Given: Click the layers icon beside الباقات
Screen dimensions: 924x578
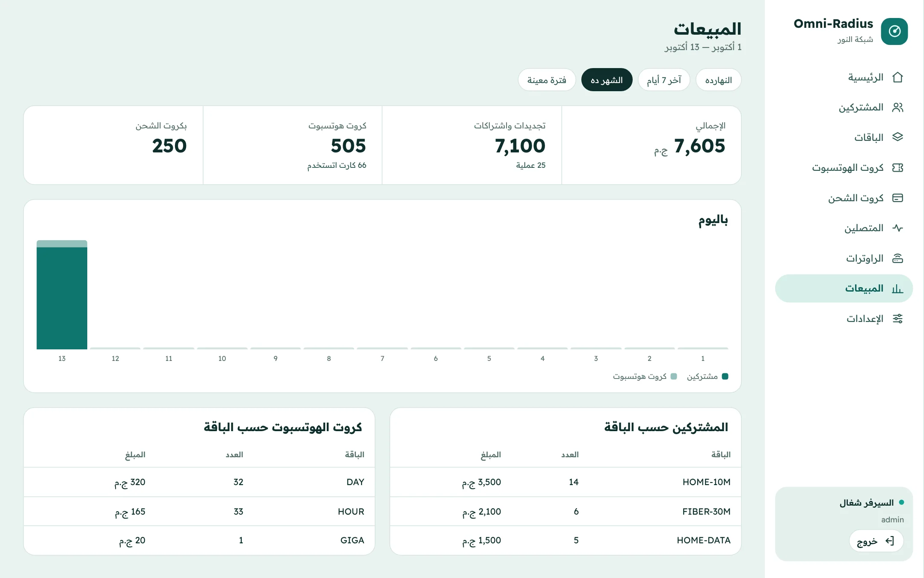Looking at the screenshot, I should click(x=897, y=137).
